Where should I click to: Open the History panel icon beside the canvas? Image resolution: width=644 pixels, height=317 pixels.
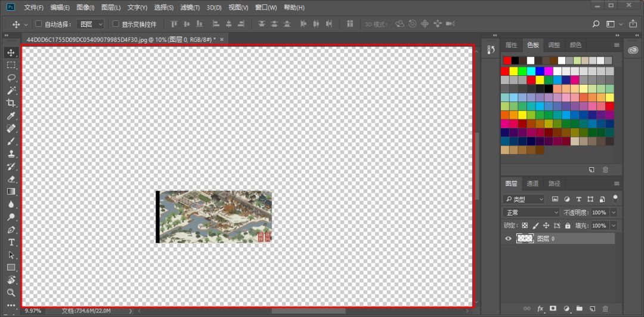coord(491,50)
